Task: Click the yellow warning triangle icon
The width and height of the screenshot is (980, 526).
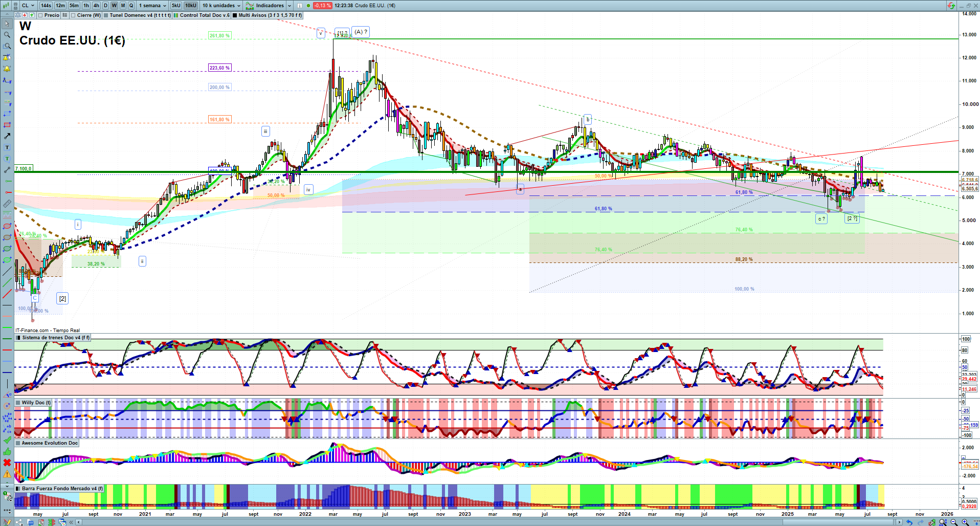Action: pyautogui.click(x=7, y=474)
